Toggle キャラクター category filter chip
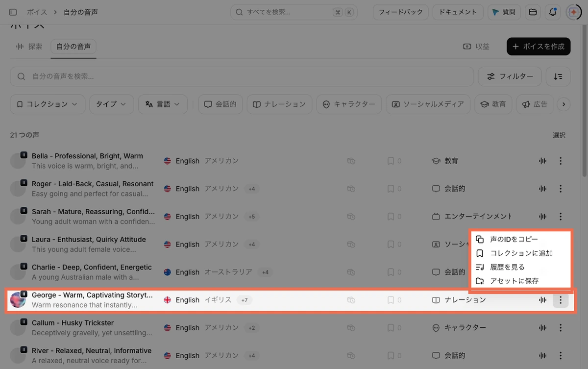The image size is (588, 369). coord(349,104)
